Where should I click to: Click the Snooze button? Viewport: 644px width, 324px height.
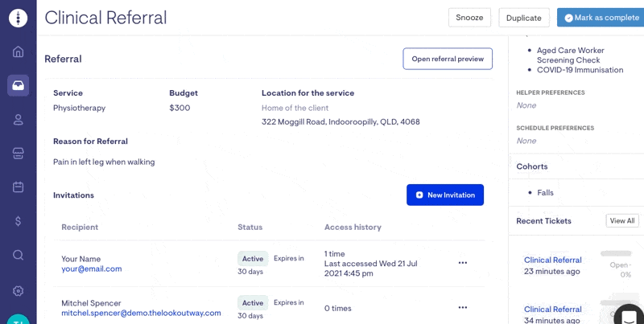pos(469,18)
